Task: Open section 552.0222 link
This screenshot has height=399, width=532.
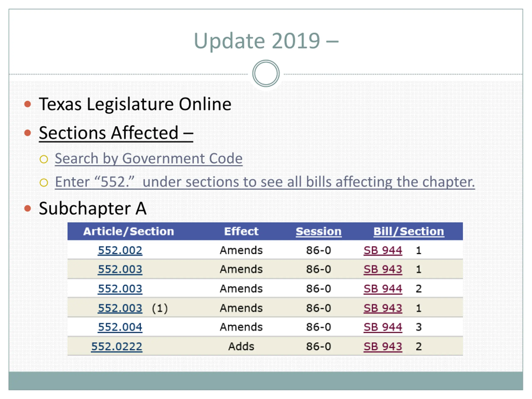Action: point(117,347)
